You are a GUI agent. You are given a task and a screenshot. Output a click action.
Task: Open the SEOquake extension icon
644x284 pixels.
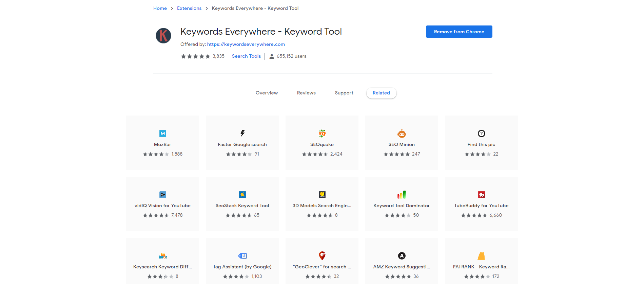pyautogui.click(x=322, y=134)
